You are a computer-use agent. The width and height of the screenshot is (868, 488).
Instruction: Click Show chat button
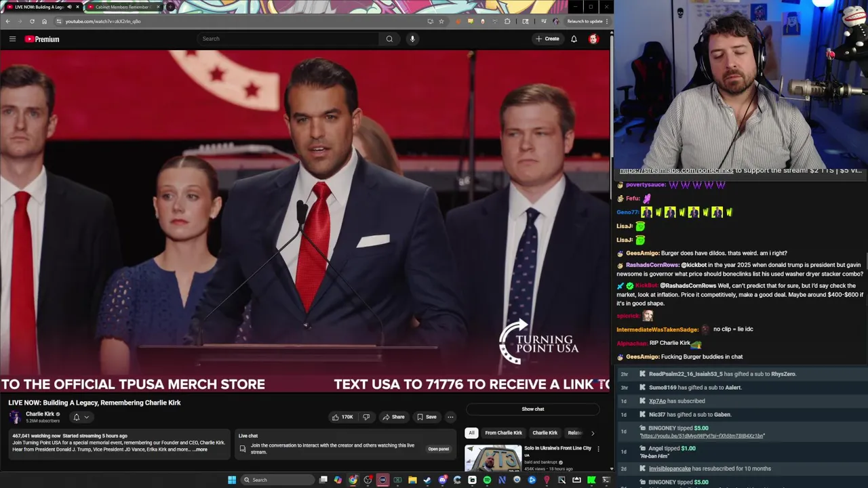533,409
